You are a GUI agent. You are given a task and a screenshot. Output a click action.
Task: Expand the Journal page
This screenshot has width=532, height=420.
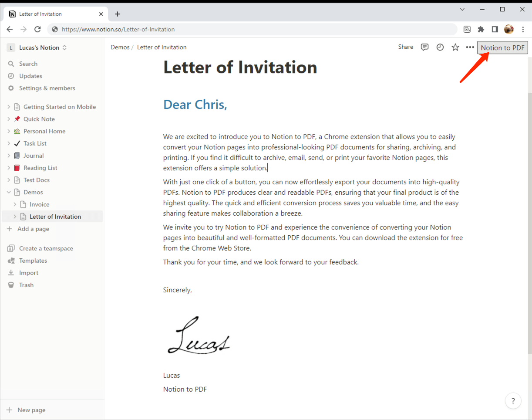(9, 156)
